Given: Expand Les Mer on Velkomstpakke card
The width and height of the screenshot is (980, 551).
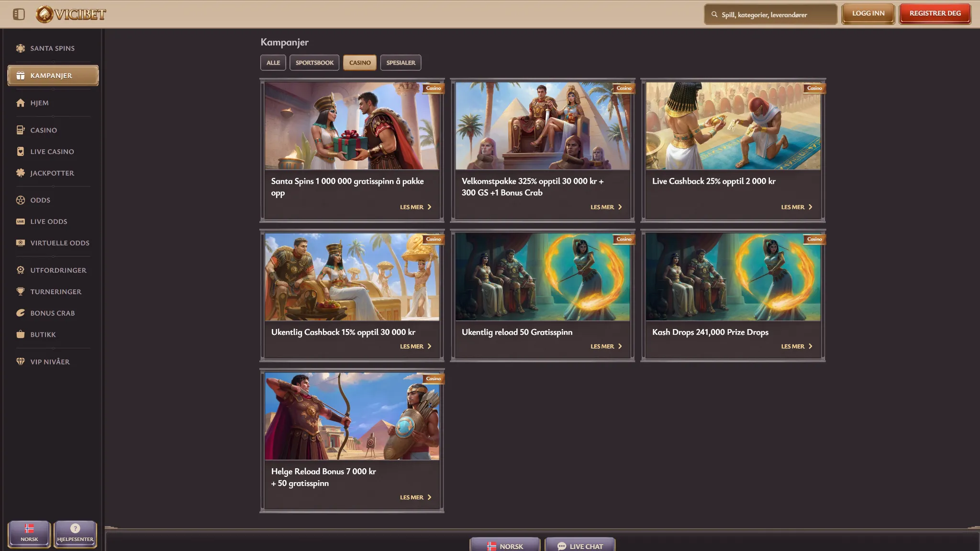Looking at the screenshot, I should click(606, 207).
